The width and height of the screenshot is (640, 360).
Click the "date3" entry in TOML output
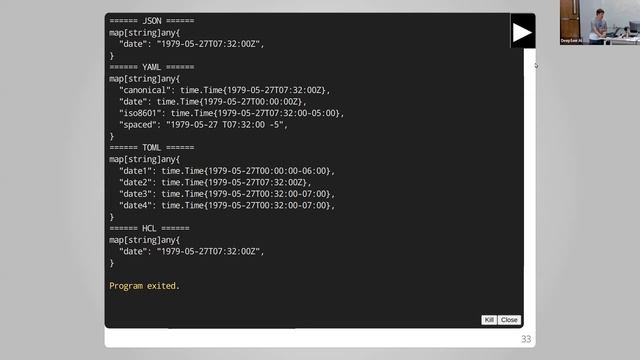pyautogui.click(x=227, y=194)
